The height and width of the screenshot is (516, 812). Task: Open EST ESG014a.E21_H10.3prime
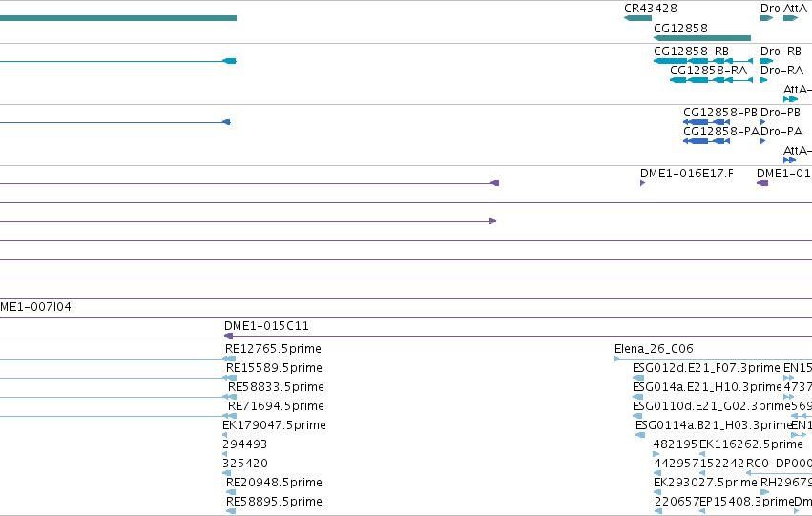tap(707, 387)
